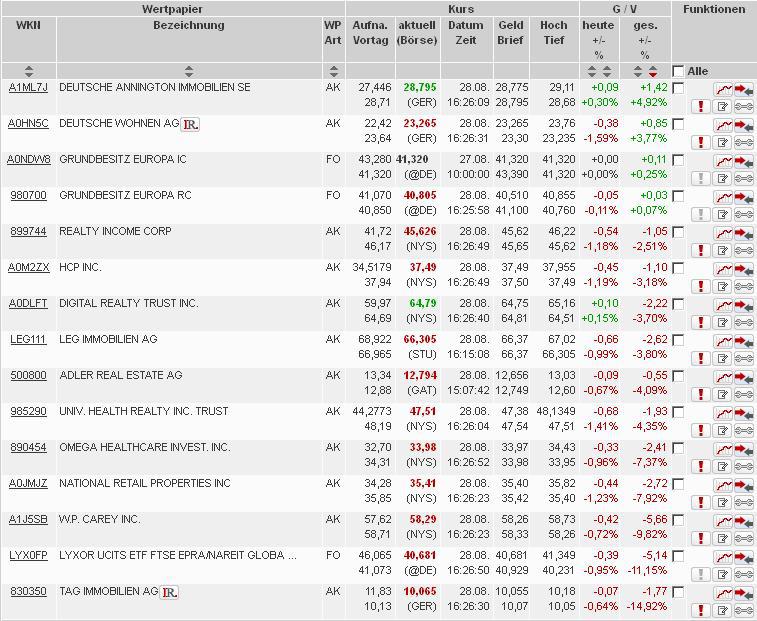Open chart icon for Deutsche Annington row
The image size is (757, 621).
coord(723,89)
